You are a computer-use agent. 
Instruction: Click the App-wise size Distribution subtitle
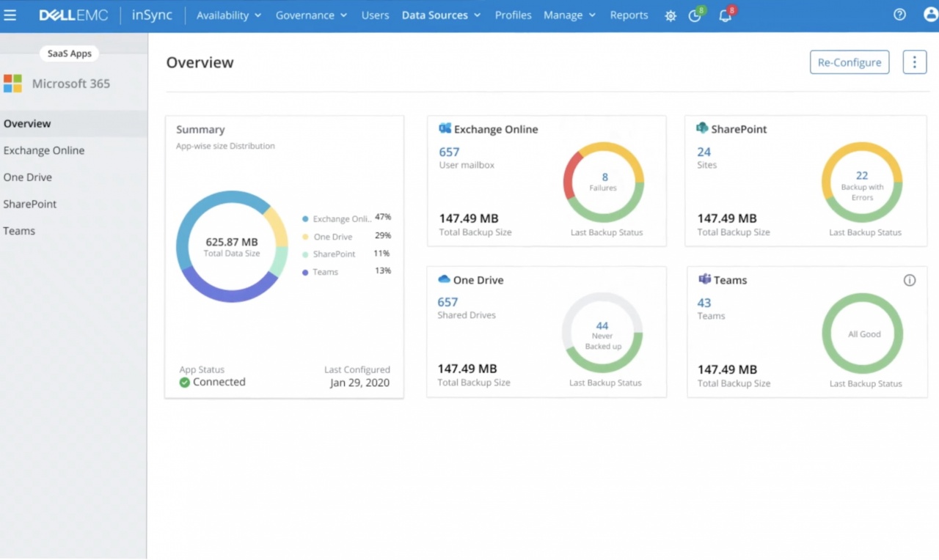pyautogui.click(x=225, y=146)
